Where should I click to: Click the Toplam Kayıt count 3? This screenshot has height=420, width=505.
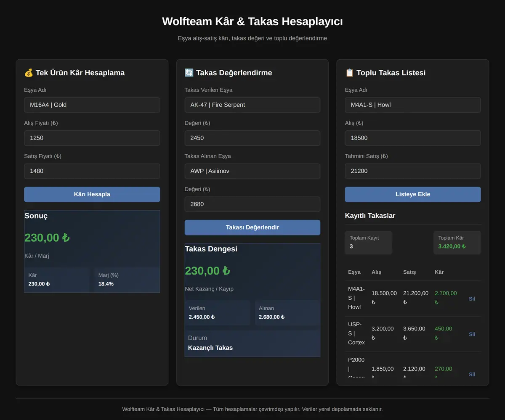tap(351, 246)
